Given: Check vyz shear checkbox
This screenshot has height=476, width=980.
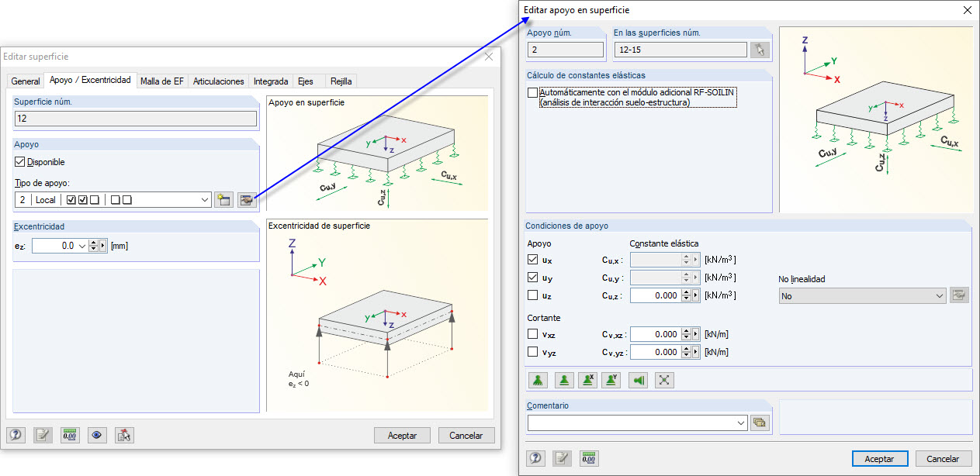Looking at the screenshot, I should [532, 351].
